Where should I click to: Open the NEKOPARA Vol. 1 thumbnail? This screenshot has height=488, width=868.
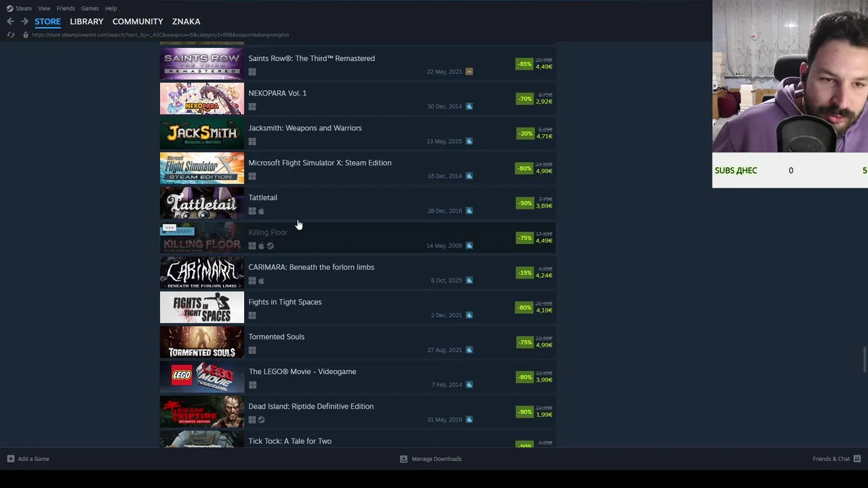[202, 99]
